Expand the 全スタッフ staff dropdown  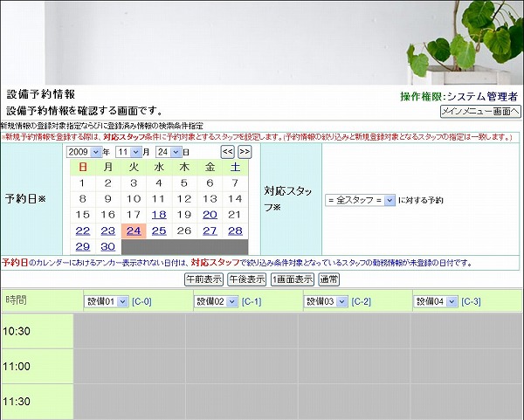[360, 200]
